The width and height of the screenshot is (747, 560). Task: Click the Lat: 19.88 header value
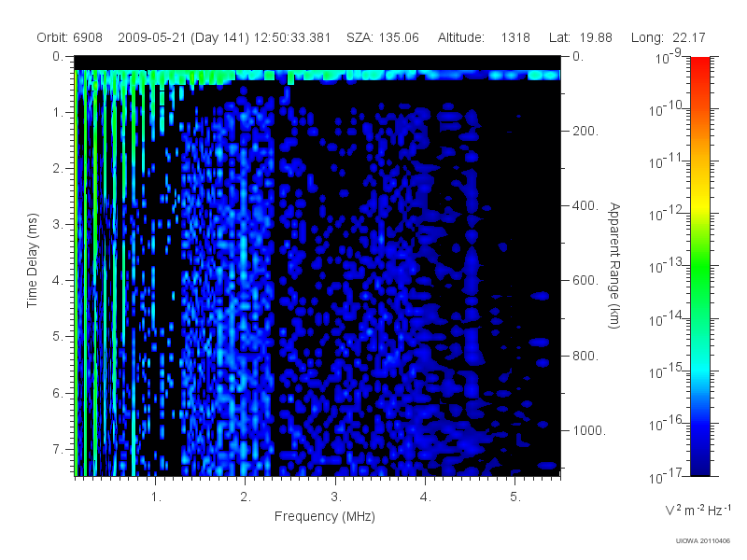(580, 37)
